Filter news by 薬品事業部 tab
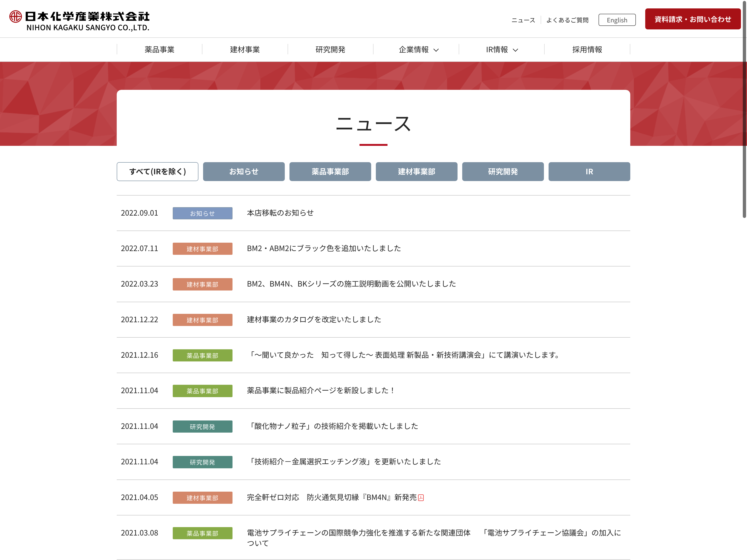This screenshot has width=747, height=560. [x=330, y=171]
